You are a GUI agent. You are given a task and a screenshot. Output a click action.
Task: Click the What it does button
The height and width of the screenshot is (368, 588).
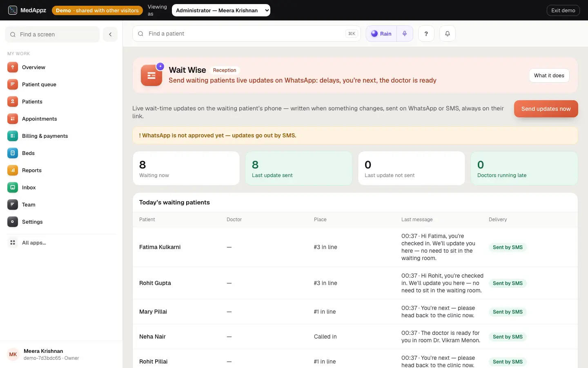[549, 75]
